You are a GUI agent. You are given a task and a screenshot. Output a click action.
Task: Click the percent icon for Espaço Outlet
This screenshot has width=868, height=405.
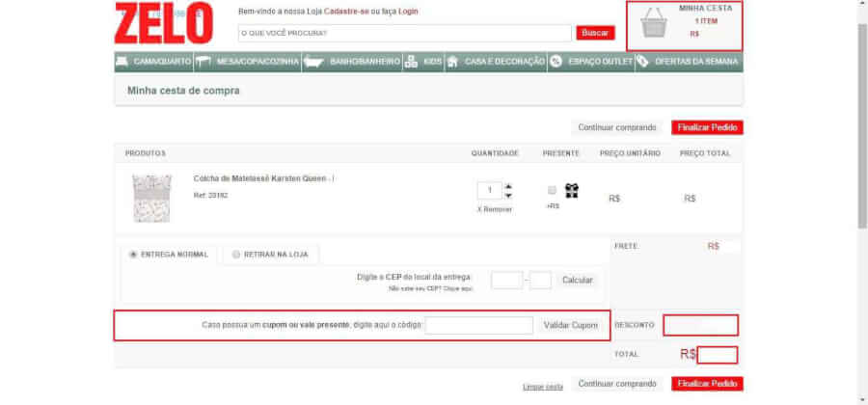tap(556, 62)
